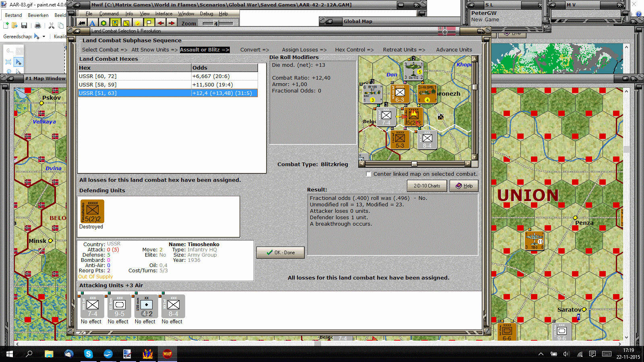Viewport: 644px width, 362px height.
Task: Click paint.net new file icon
Action: coord(6,25)
